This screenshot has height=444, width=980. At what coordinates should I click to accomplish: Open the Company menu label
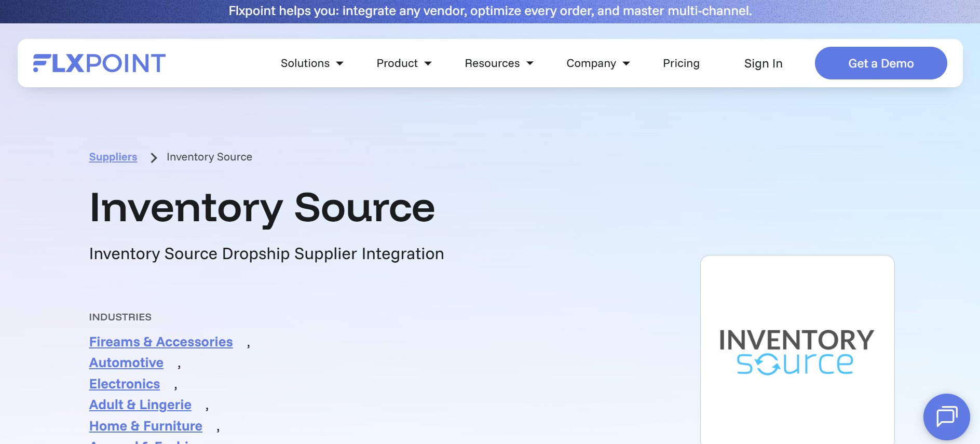click(x=591, y=63)
